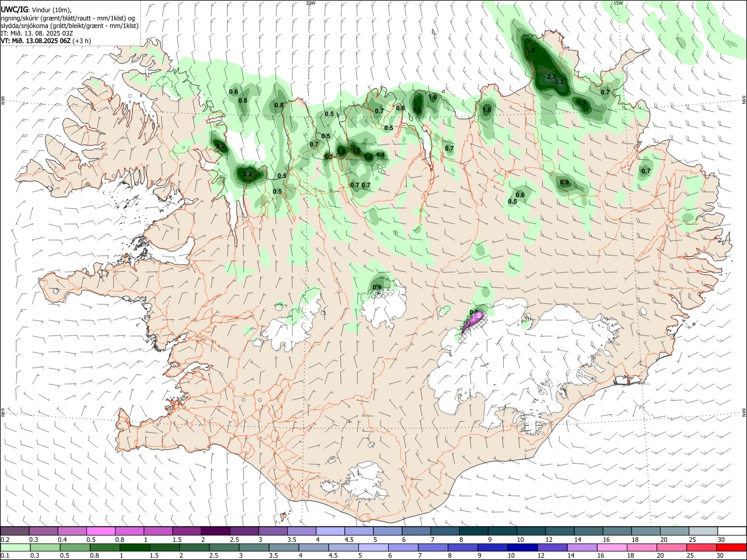Select the light lavender 4 snow scale swatch
Viewport: 747px width, 560px height.
pos(330,531)
